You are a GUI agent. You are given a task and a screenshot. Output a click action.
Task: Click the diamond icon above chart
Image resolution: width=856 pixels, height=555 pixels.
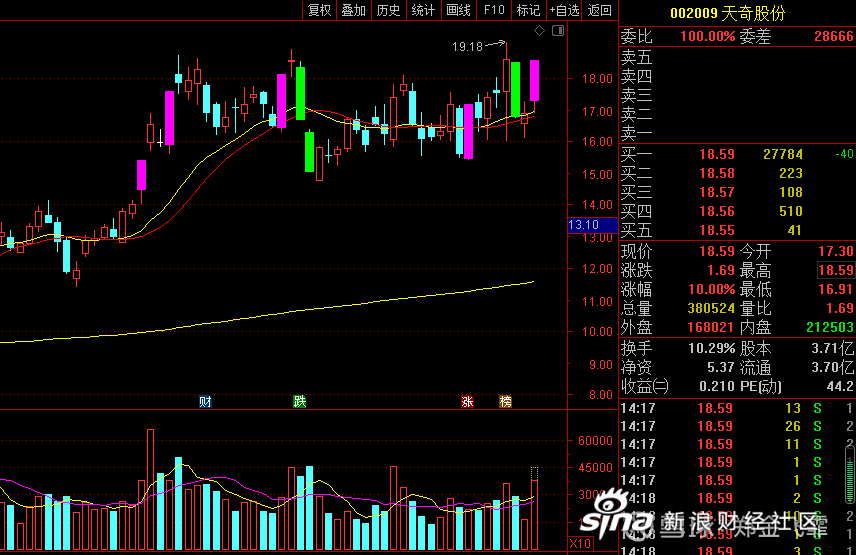pos(539,31)
